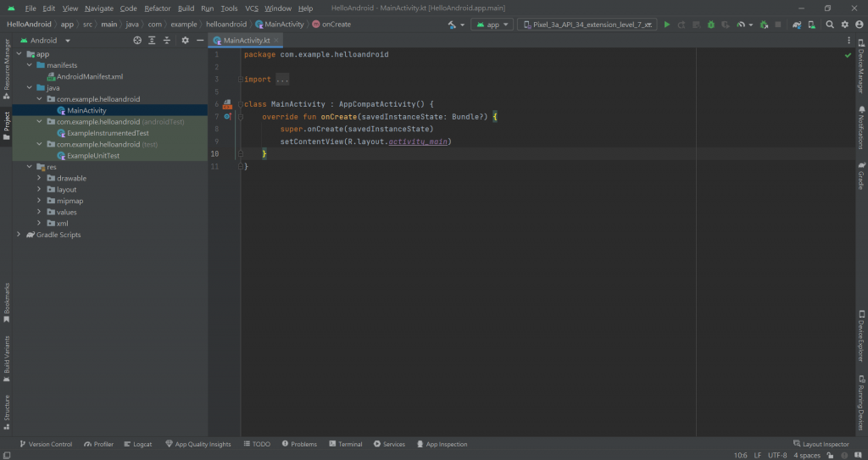Expand the Gradle Scripts node
This screenshot has height=460, width=868.
tap(19, 235)
